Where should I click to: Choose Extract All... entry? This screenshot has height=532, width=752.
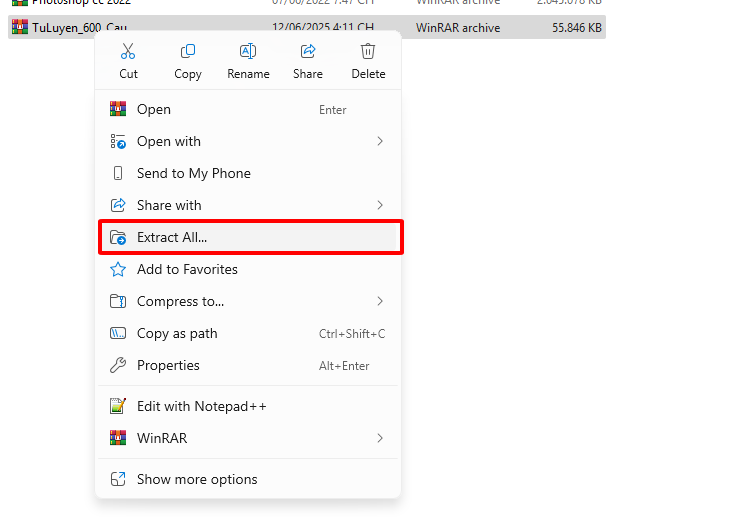pos(248,237)
